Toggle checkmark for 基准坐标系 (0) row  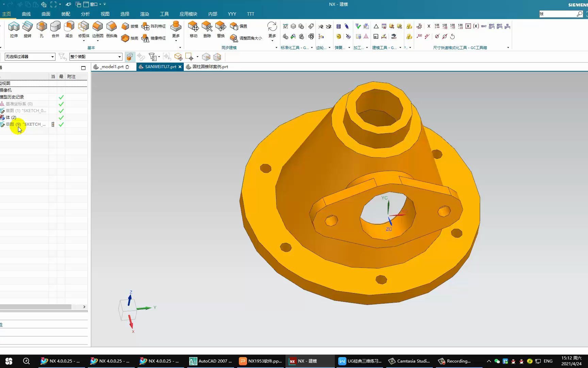(x=61, y=104)
